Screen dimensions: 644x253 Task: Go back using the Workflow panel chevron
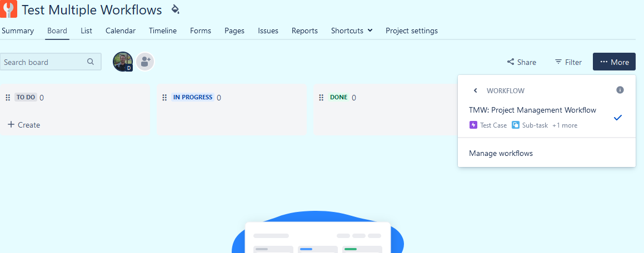(475, 90)
